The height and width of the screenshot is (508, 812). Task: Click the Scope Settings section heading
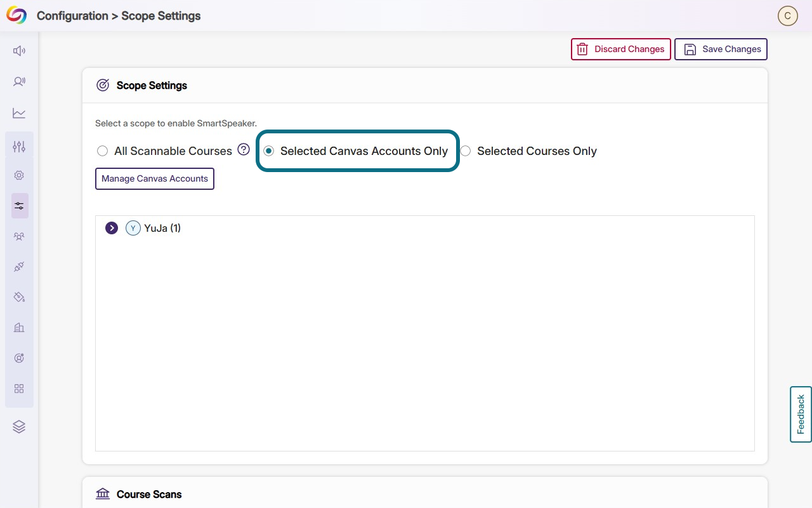click(152, 85)
